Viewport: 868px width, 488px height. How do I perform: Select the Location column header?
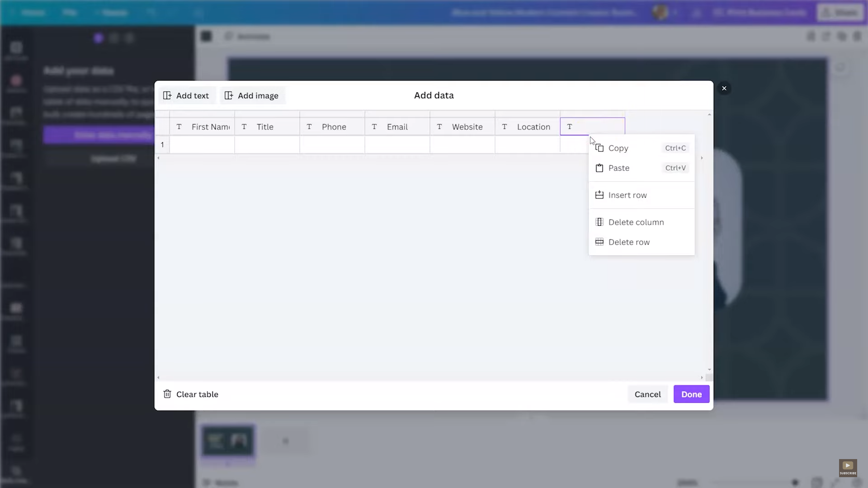point(533,127)
